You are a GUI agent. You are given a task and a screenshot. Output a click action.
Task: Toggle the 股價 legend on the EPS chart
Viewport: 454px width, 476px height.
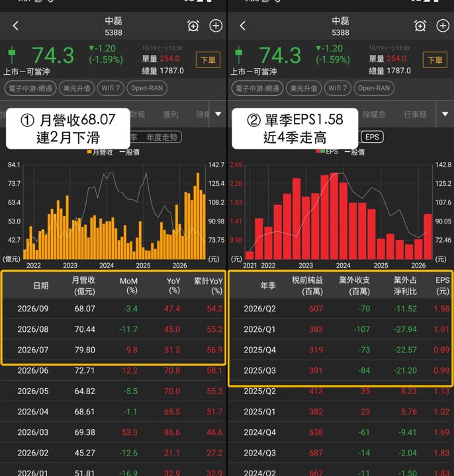pyautogui.click(x=355, y=152)
